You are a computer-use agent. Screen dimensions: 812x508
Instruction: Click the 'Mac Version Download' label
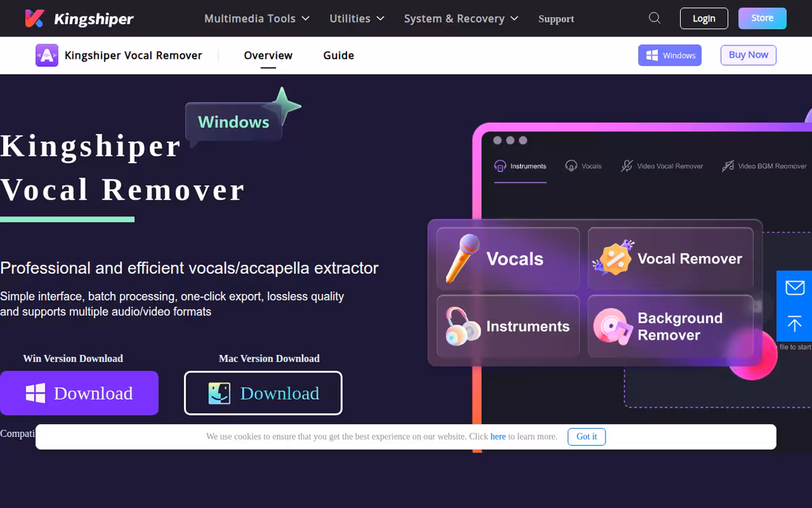[x=269, y=358]
